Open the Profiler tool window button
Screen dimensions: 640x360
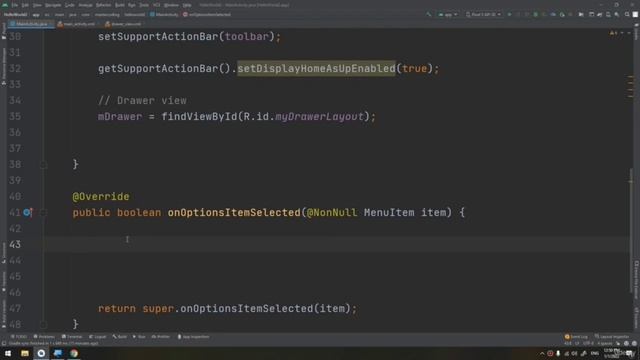161,337
